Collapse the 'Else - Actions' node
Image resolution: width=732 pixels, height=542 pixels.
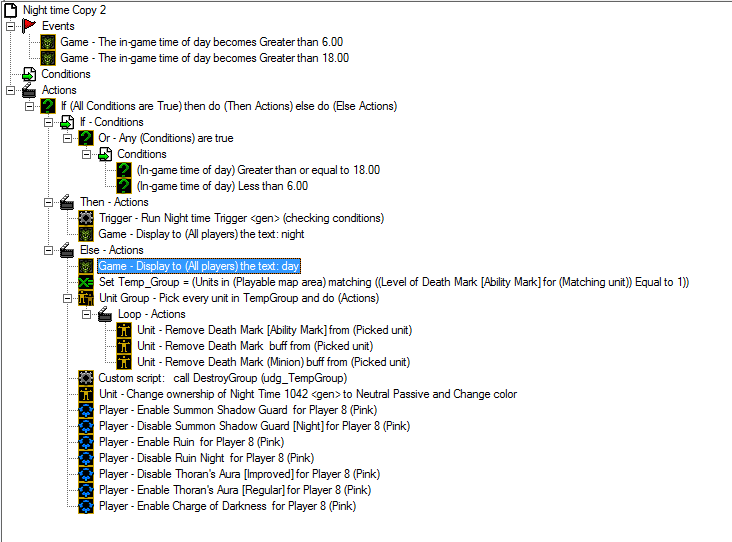49,251
